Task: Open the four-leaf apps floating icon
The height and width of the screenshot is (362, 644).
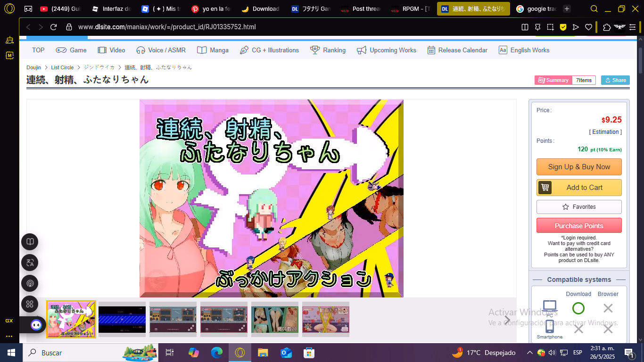Action: [x=30, y=304]
